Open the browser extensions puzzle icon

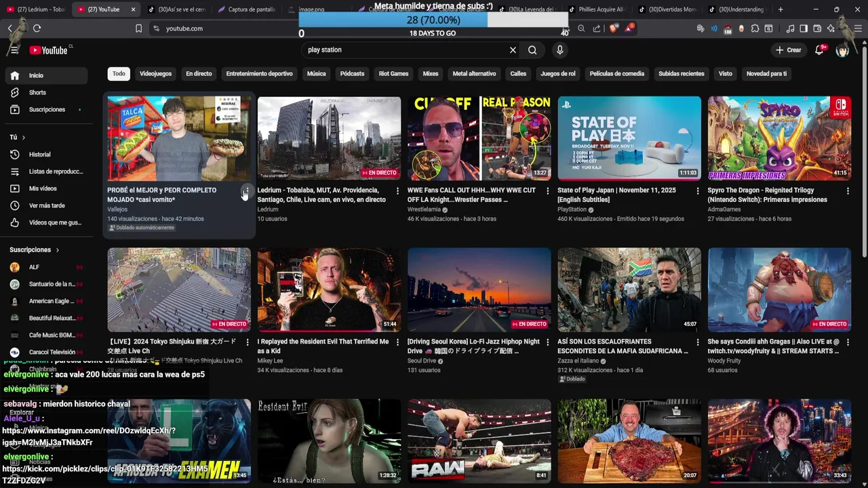pyautogui.click(x=755, y=28)
